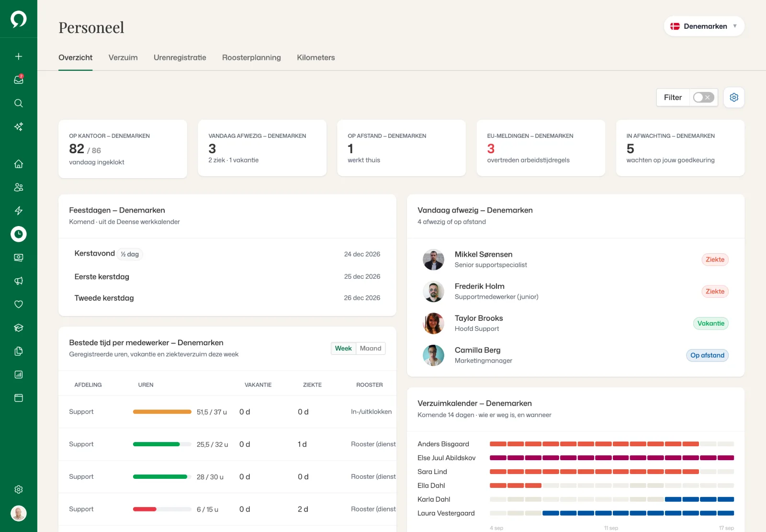Click the lightning bolt sidebar icon
766x532 pixels.
point(19,211)
